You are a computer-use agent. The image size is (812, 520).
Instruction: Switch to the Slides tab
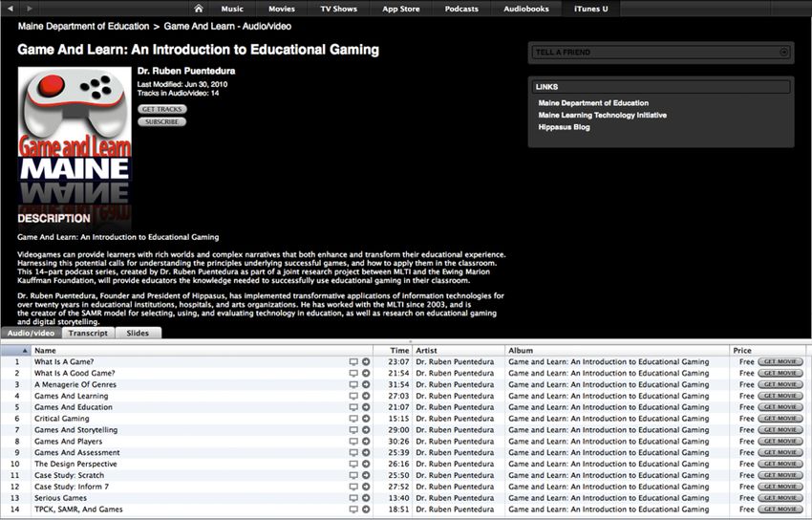pos(138,333)
